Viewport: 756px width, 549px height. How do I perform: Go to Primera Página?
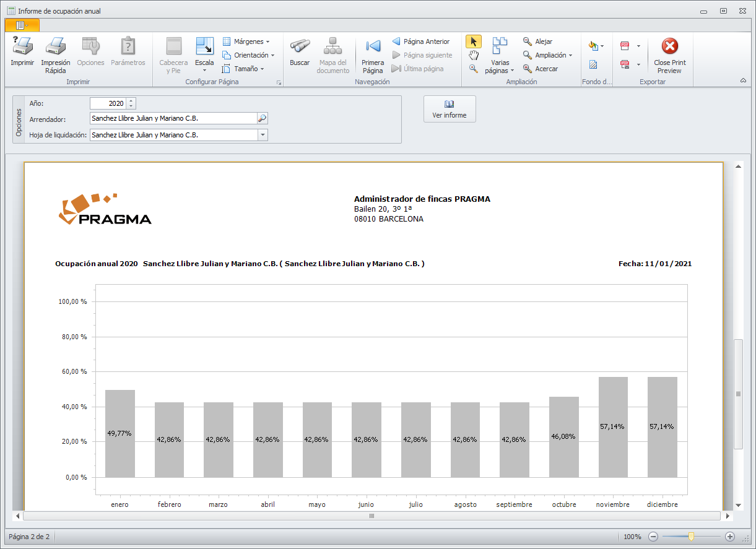pyautogui.click(x=373, y=47)
